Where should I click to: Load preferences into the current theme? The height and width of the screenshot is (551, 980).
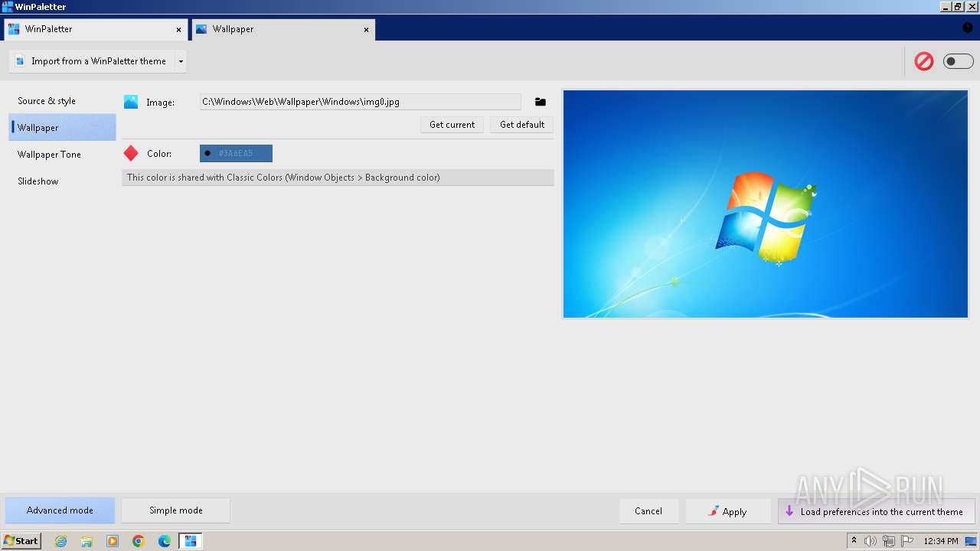(877, 511)
